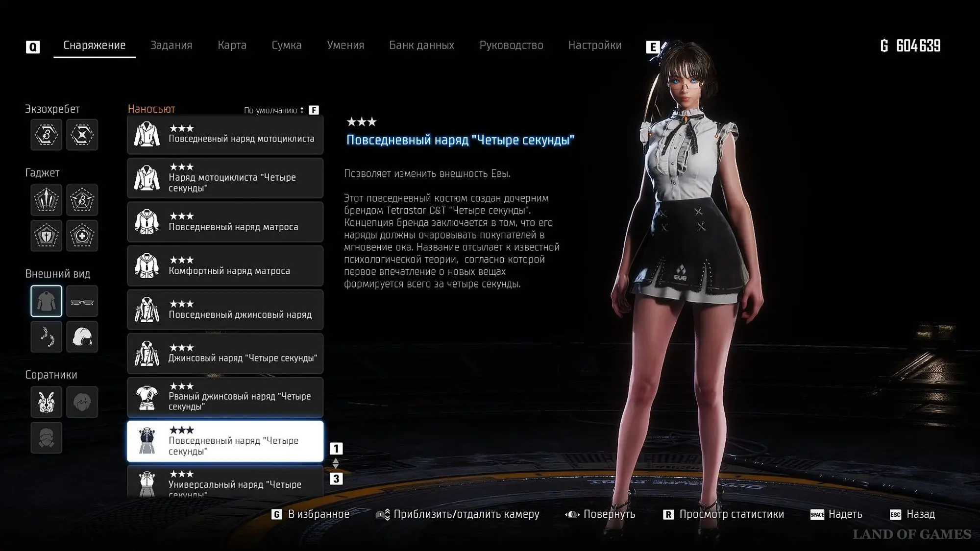Select Универсальный наряд "Четыре секунды" outfit

pos(225,482)
